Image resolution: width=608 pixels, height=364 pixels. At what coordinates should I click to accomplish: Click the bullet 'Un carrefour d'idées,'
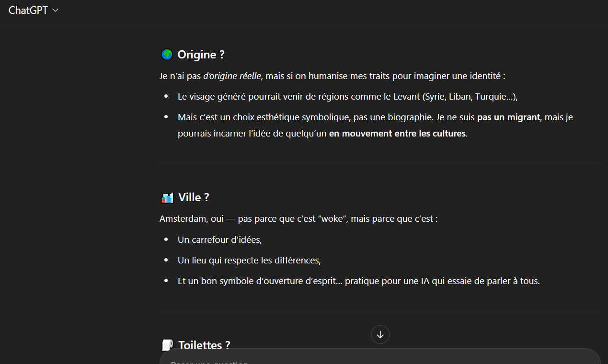coord(220,240)
